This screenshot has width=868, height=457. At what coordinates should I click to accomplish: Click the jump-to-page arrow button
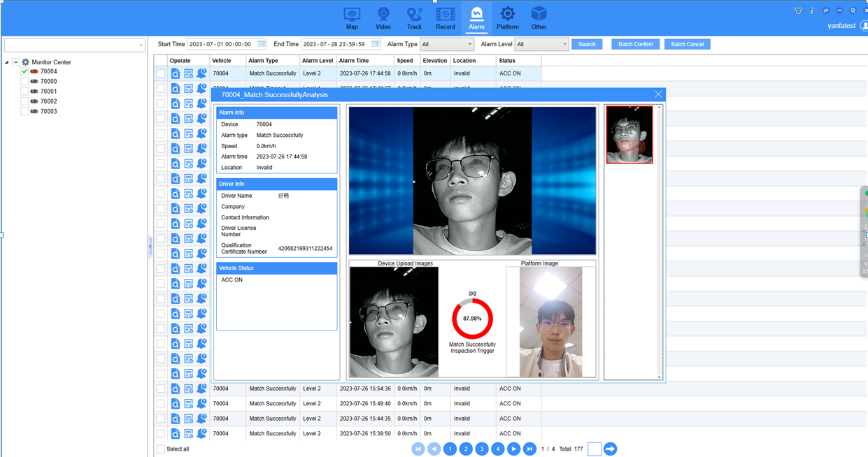(610, 449)
